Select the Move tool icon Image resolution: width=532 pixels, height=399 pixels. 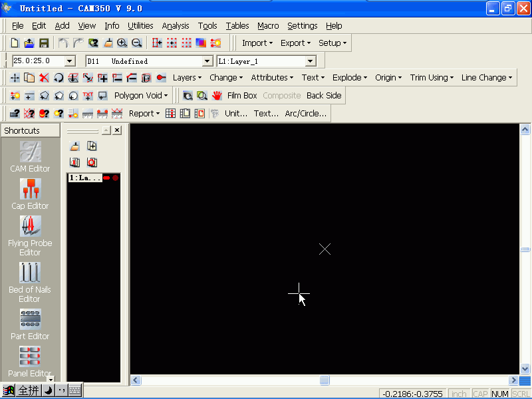pos(15,78)
